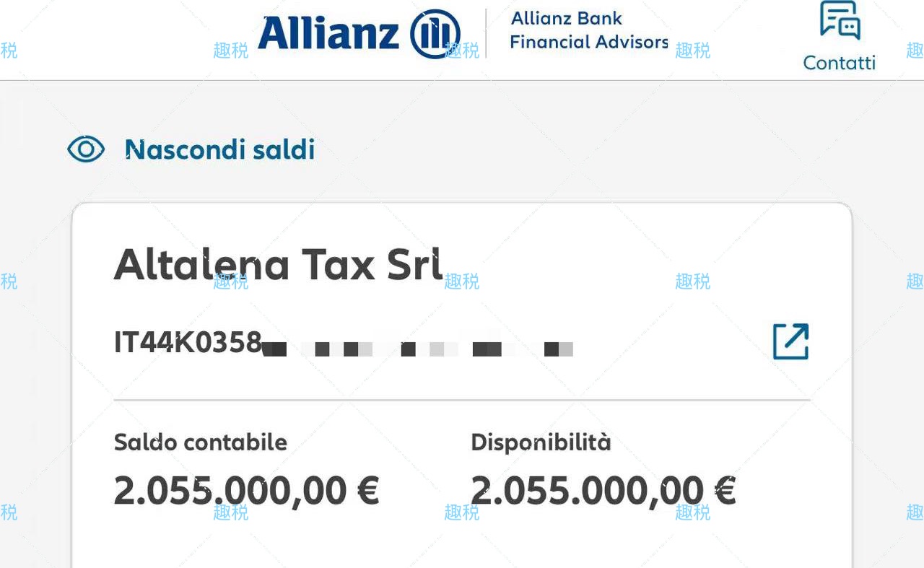Viewport: 924px width, 568px height.
Task: Open the Altalena Tax Srl account details icon
Action: click(x=790, y=341)
